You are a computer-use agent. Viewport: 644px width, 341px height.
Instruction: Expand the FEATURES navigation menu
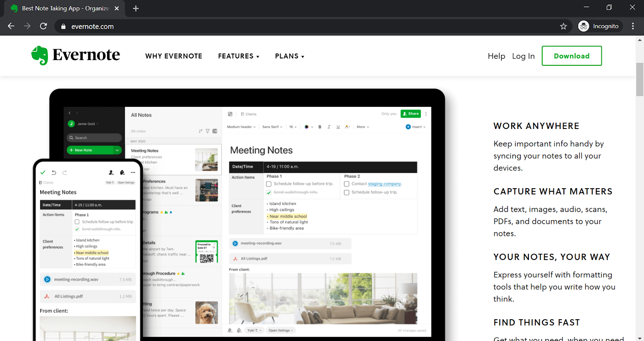coord(239,56)
